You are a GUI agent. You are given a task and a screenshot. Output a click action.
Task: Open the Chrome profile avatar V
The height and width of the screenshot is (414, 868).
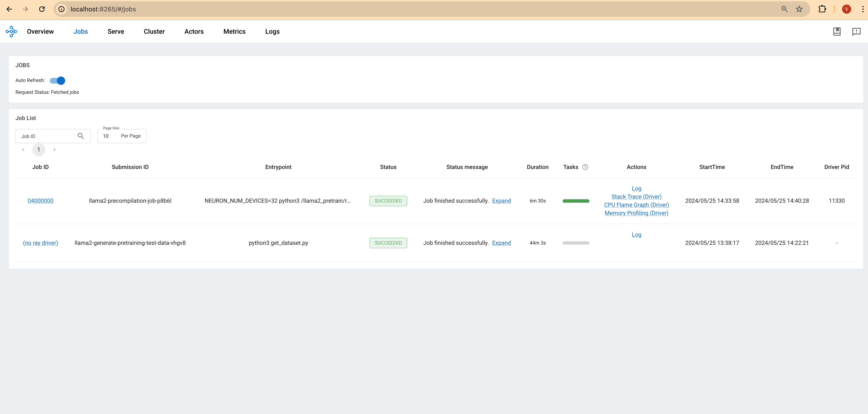click(x=846, y=9)
